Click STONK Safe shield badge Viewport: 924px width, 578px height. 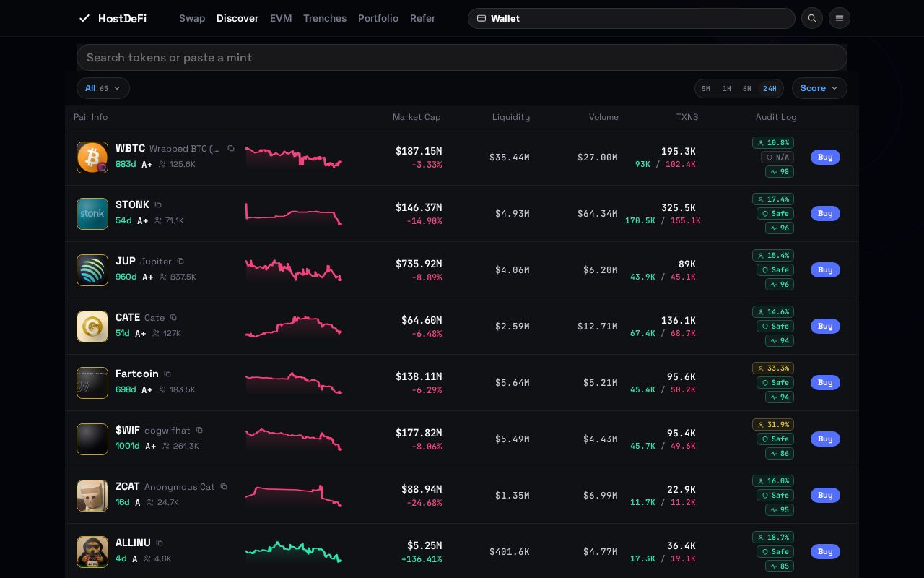click(775, 213)
